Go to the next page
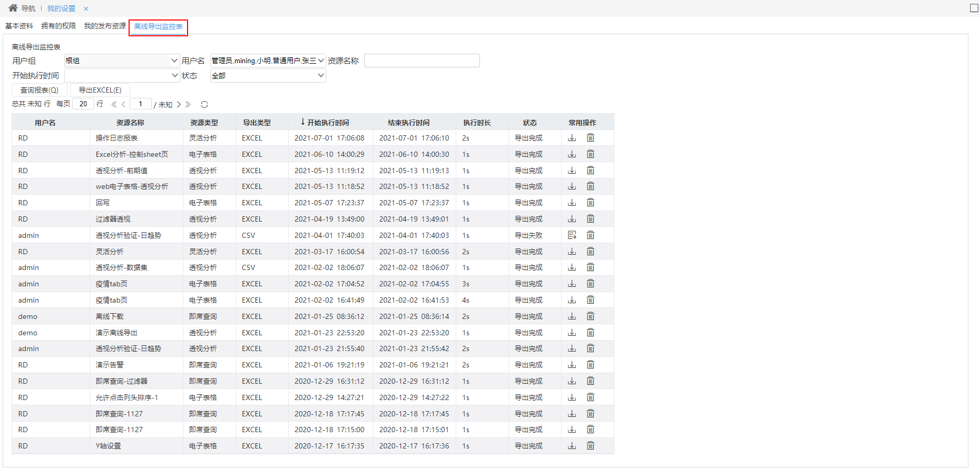 pos(179,104)
